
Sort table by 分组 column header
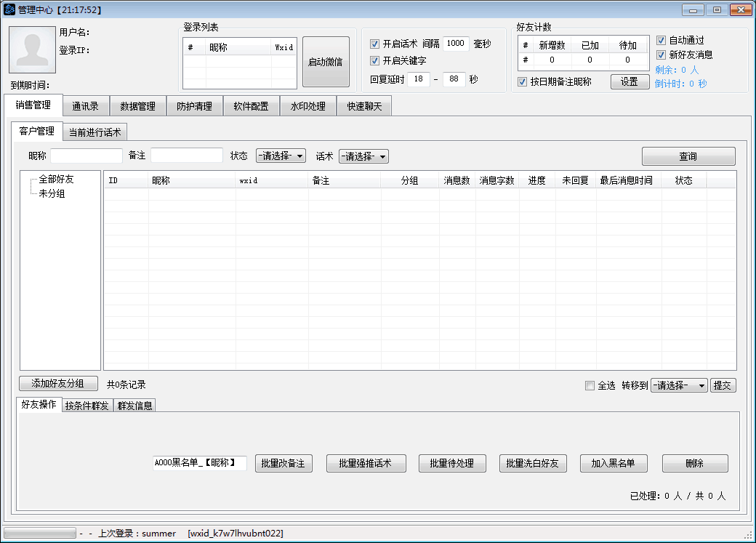[x=409, y=180]
